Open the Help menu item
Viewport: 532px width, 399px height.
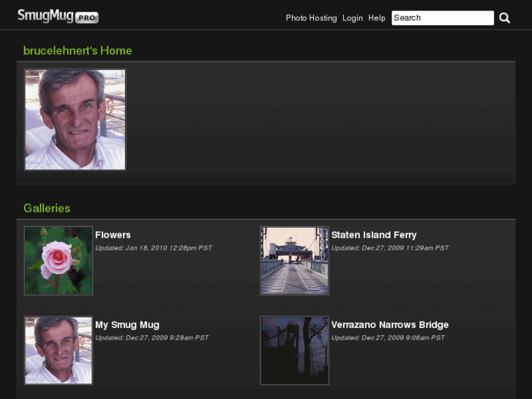point(377,18)
